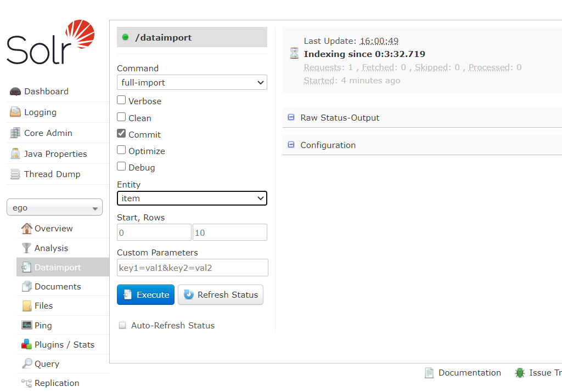This screenshot has height=392, width=562.
Task: Expand the Configuration section
Action: point(328,145)
